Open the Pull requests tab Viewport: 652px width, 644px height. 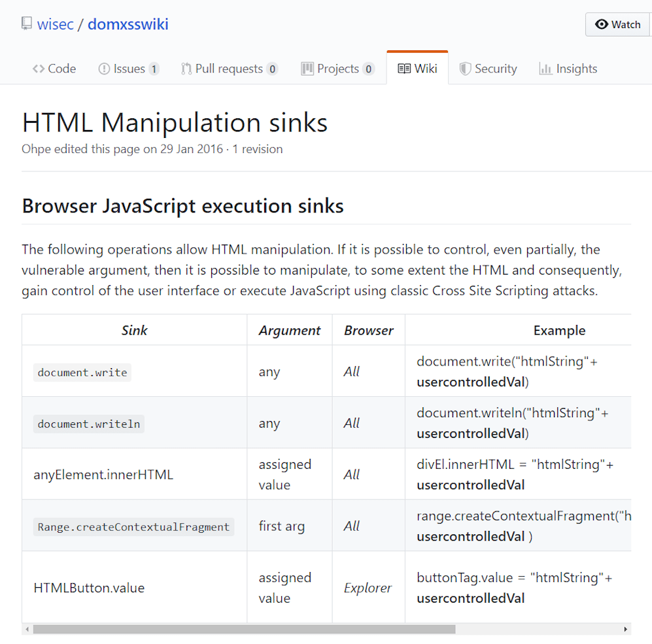point(229,69)
